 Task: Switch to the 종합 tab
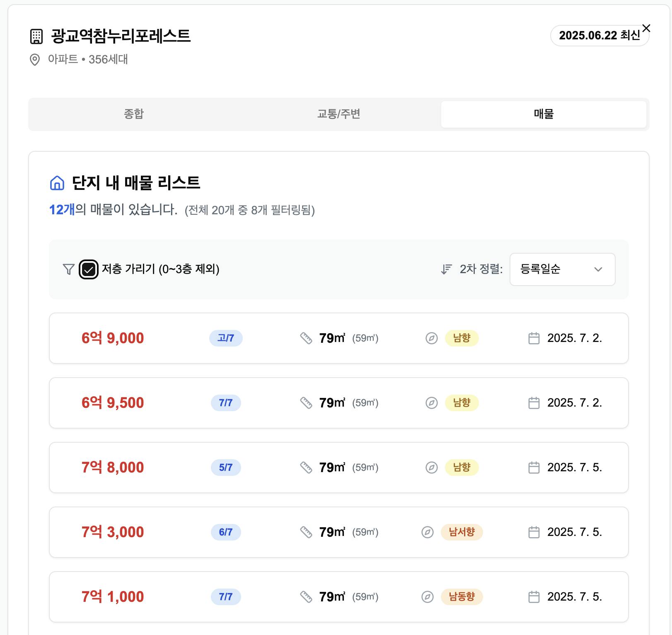(134, 114)
